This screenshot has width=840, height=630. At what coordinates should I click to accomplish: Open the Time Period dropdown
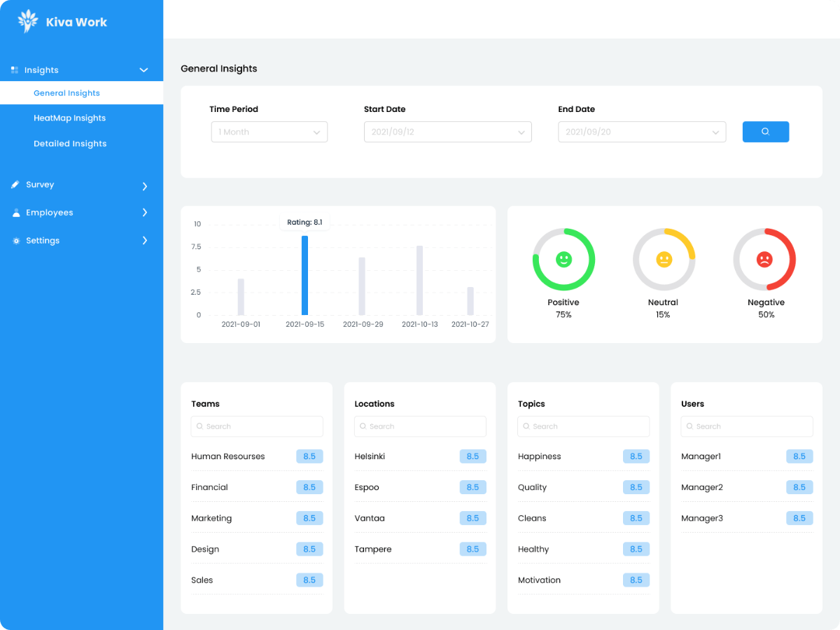pos(269,132)
